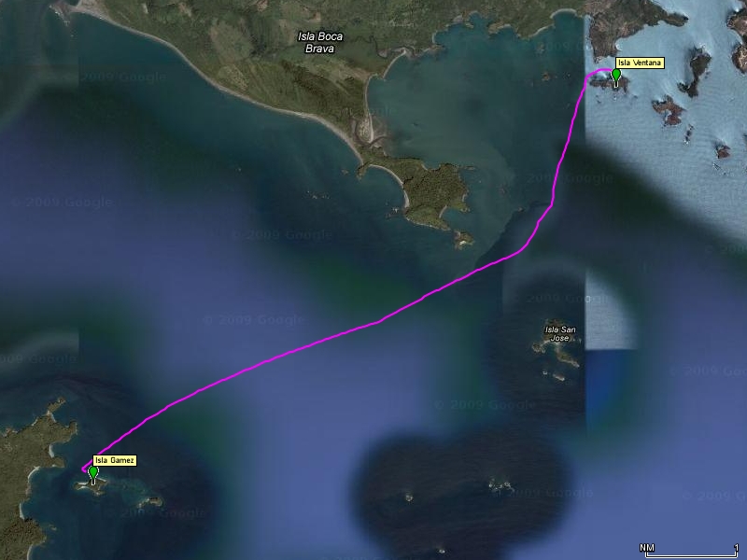This screenshot has width=747, height=560.
Task: Click the main landmass of Isla San Jose
Action: point(557,349)
